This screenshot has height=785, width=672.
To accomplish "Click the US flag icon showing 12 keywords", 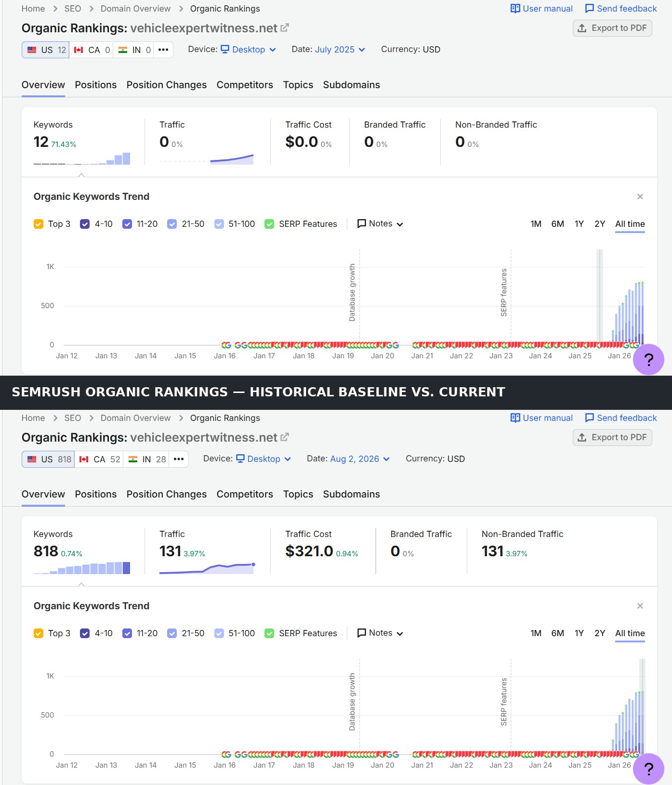I will point(32,50).
